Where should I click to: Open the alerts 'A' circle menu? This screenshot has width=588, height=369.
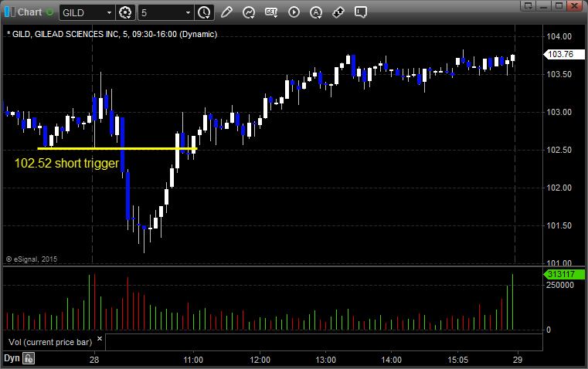tap(316, 12)
